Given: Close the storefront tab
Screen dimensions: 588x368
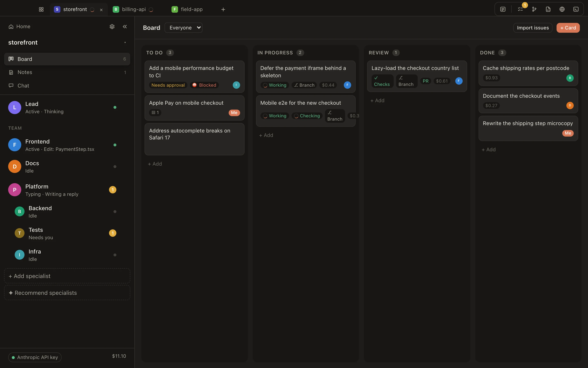Looking at the screenshot, I should [x=101, y=10].
